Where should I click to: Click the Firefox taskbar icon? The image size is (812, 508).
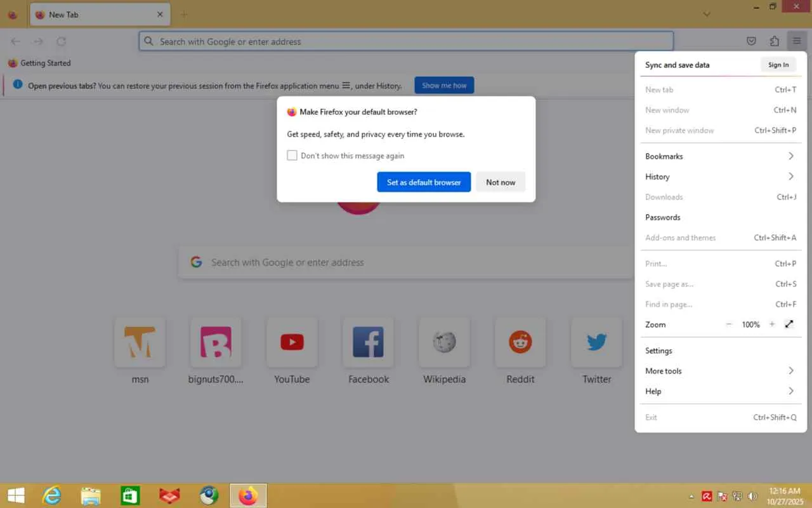point(248,495)
